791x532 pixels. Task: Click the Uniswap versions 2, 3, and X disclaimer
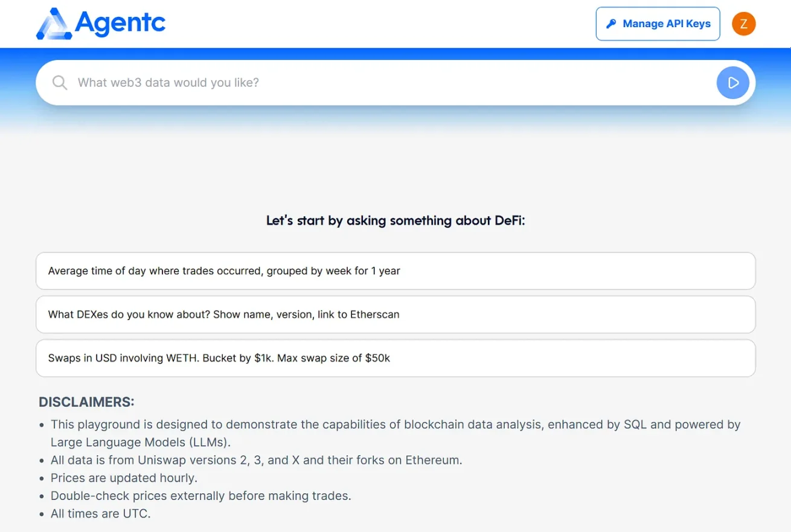coord(256,460)
